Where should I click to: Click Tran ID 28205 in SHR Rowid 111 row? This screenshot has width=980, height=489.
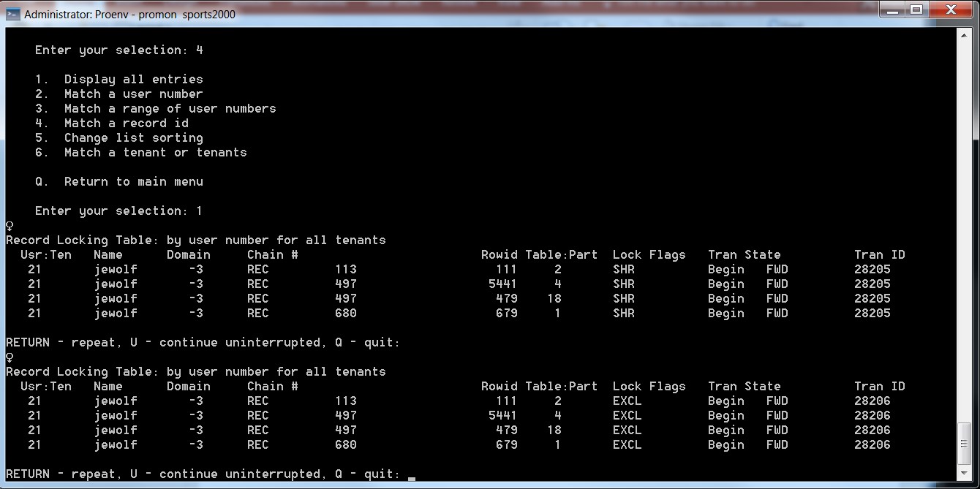click(x=872, y=269)
